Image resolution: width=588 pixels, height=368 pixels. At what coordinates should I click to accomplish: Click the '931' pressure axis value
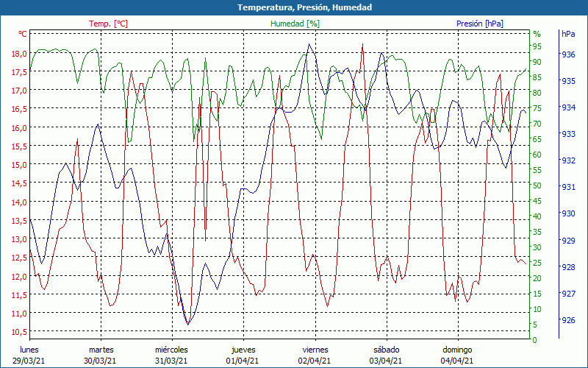click(x=568, y=187)
